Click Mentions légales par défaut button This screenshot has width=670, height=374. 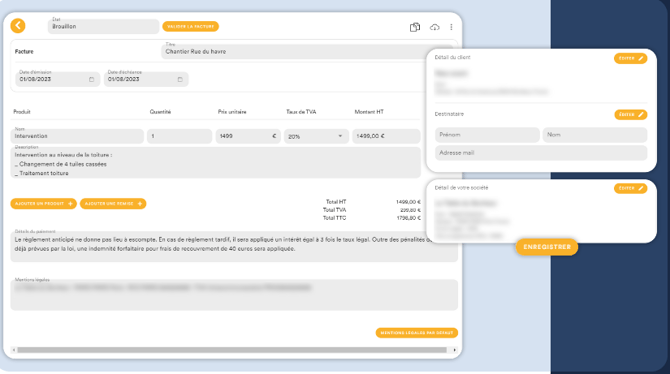coord(417,333)
